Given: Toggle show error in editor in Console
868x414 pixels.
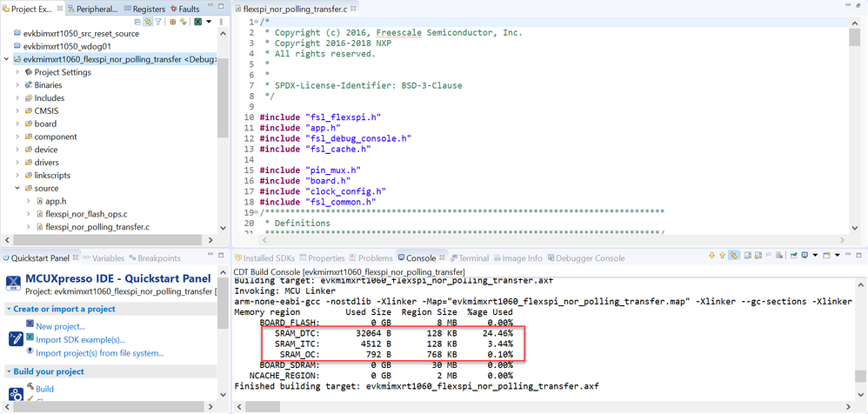Looking at the screenshot, I should [734, 255].
